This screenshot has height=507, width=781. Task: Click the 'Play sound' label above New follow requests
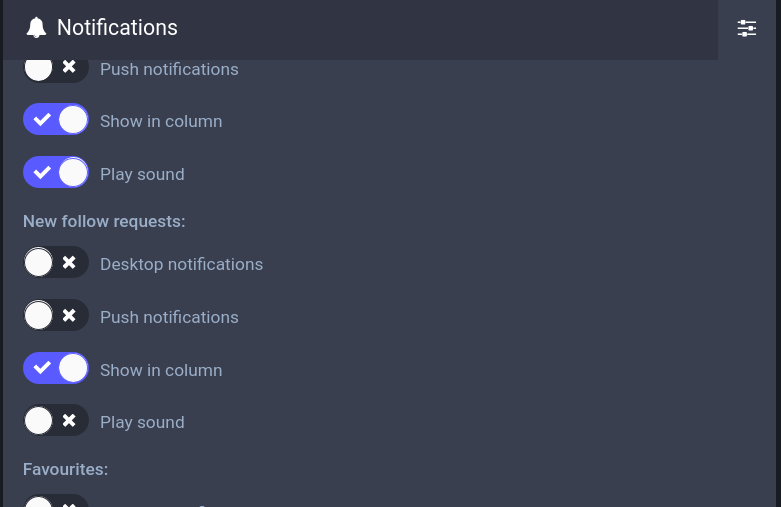coord(142,174)
